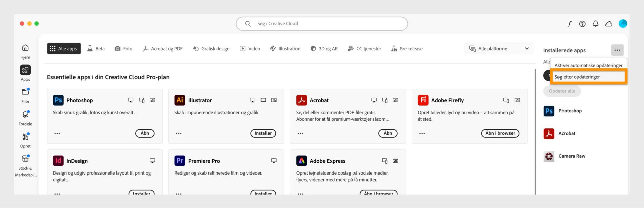Click the Adobe Express icon

(301, 161)
